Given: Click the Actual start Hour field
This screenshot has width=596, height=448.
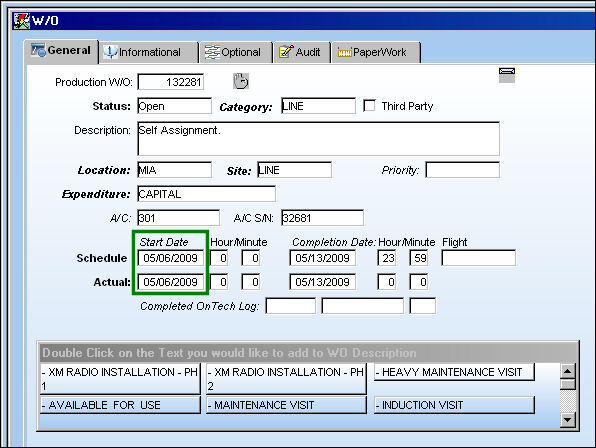Looking at the screenshot, I should point(219,282).
